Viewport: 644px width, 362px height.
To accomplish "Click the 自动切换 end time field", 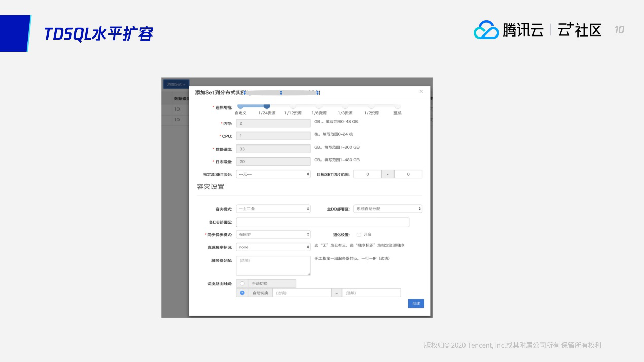I will (x=371, y=293).
